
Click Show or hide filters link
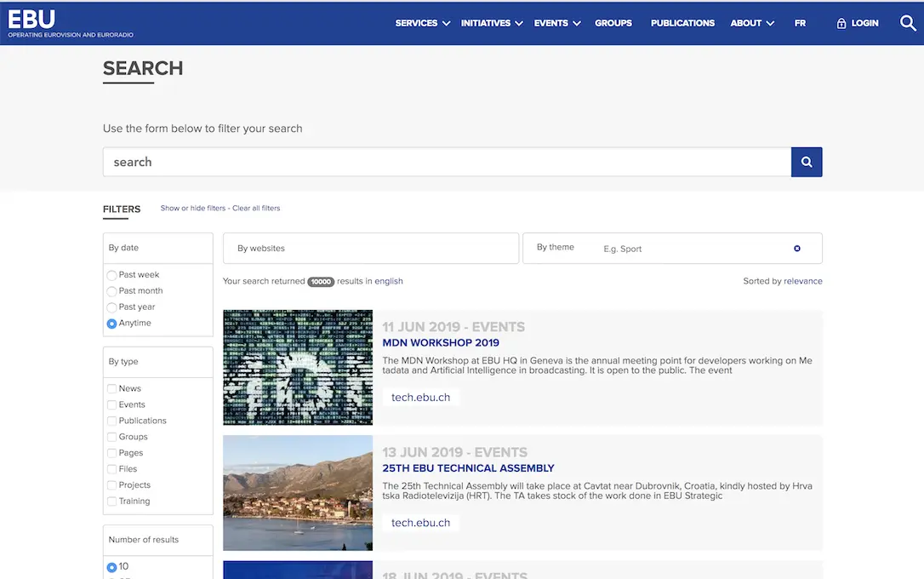(192, 208)
